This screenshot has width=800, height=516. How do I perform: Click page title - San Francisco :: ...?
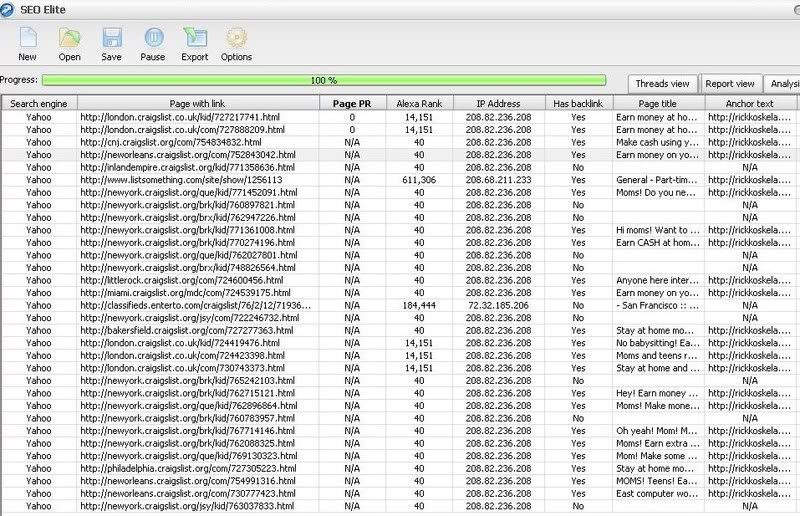[x=658, y=305]
